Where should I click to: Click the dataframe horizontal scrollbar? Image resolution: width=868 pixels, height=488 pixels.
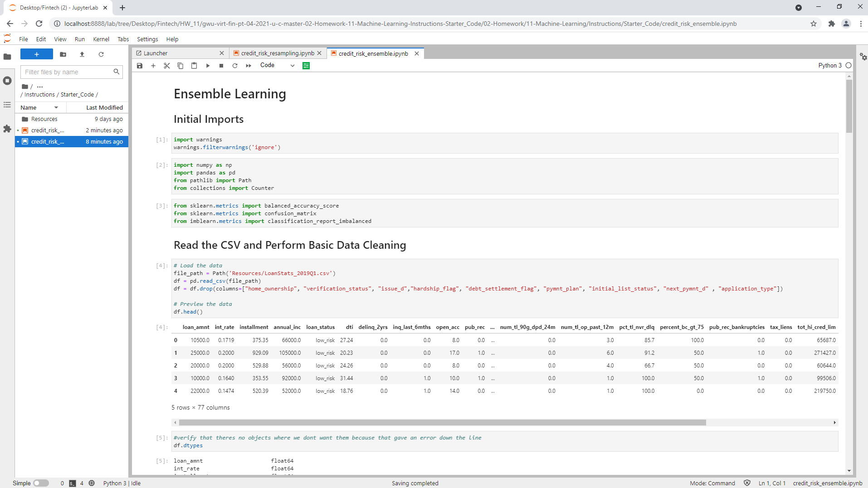443,423
